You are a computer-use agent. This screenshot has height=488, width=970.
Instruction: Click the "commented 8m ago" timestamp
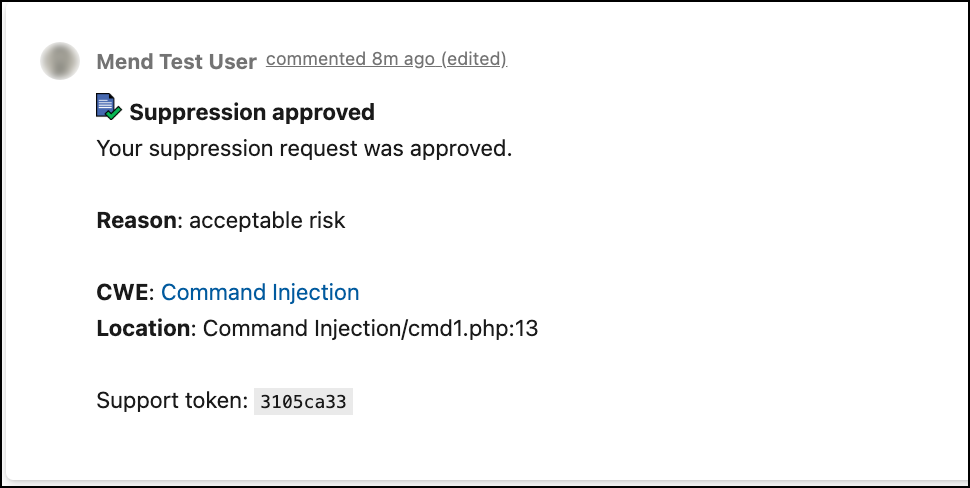pyautogui.click(x=350, y=59)
